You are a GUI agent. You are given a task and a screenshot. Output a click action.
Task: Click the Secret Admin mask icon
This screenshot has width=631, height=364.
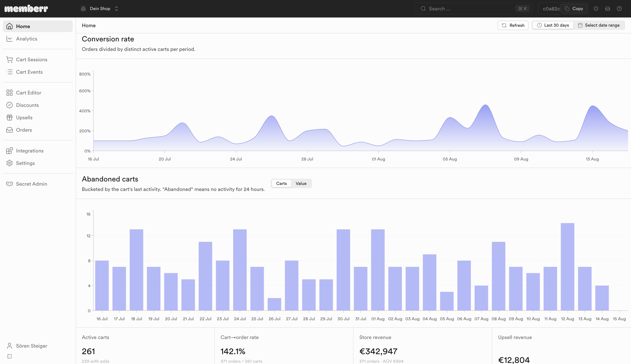coord(9,184)
